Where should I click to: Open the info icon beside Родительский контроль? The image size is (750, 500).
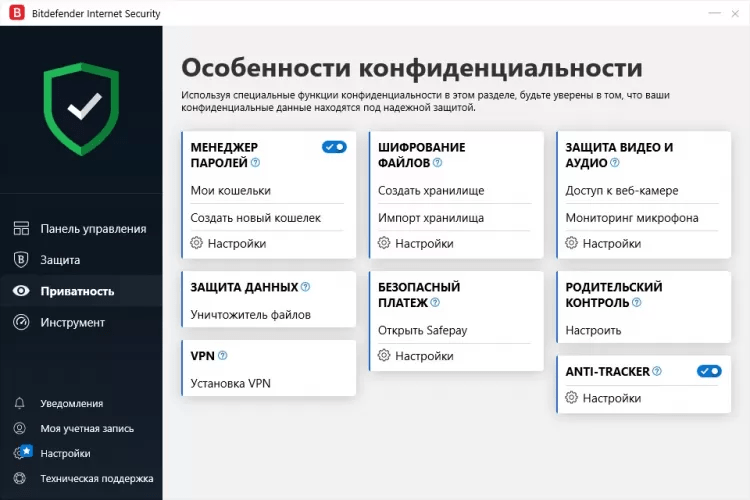click(637, 302)
